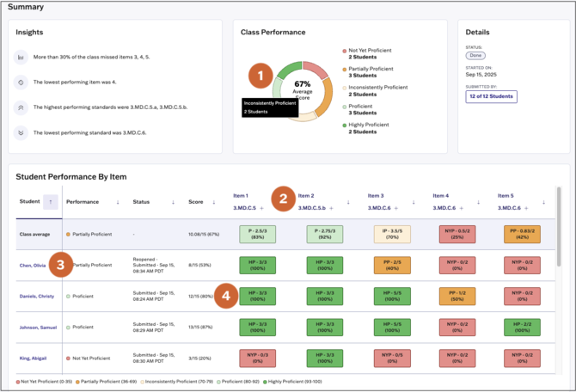Click the 67% Average Score donut center
This screenshot has height=392, width=576.
(x=303, y=90)
